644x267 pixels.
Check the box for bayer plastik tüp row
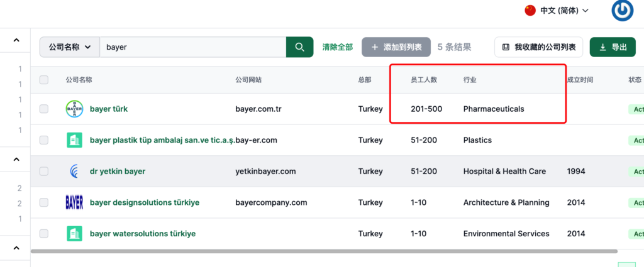pyautogui.click(x=44, y=140)
